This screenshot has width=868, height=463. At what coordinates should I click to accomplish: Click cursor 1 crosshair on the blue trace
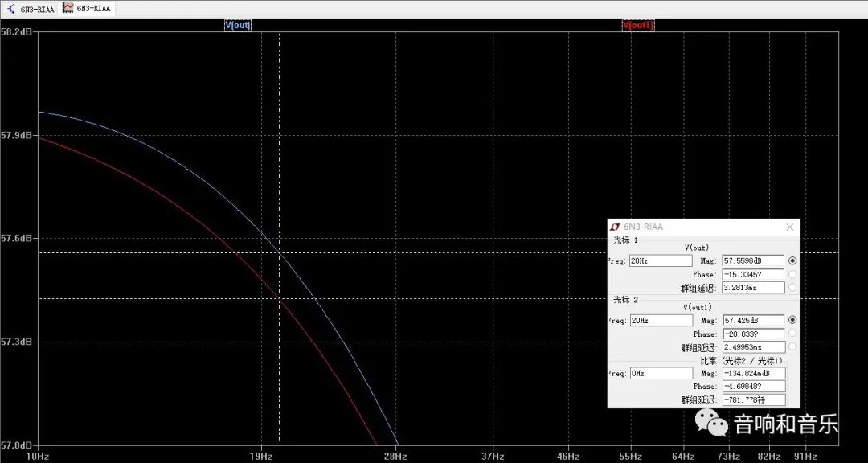coord(279,252)
